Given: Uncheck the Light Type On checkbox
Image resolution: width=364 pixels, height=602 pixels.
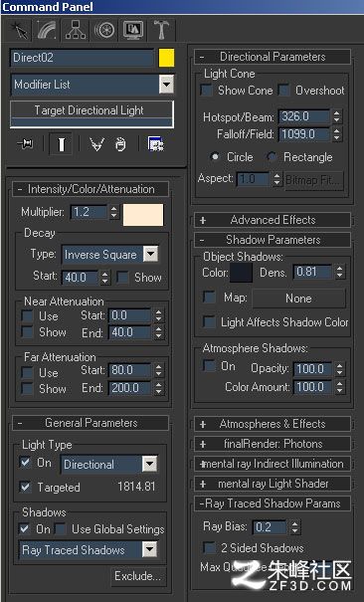Looking at the screenshot, I should pos(25,463).
